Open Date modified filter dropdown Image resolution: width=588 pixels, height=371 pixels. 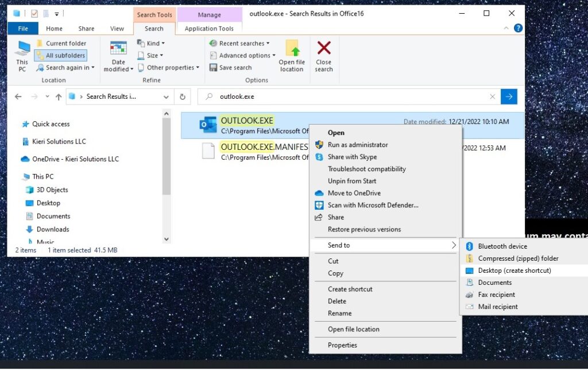118,56
